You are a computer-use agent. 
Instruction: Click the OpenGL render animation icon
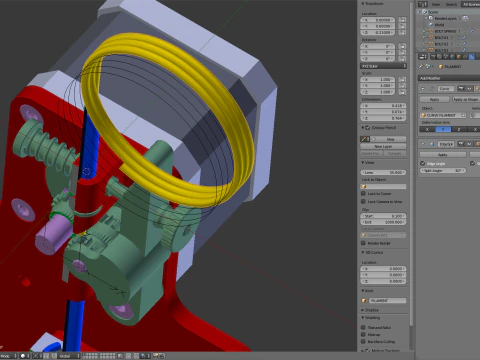point(162,356)
